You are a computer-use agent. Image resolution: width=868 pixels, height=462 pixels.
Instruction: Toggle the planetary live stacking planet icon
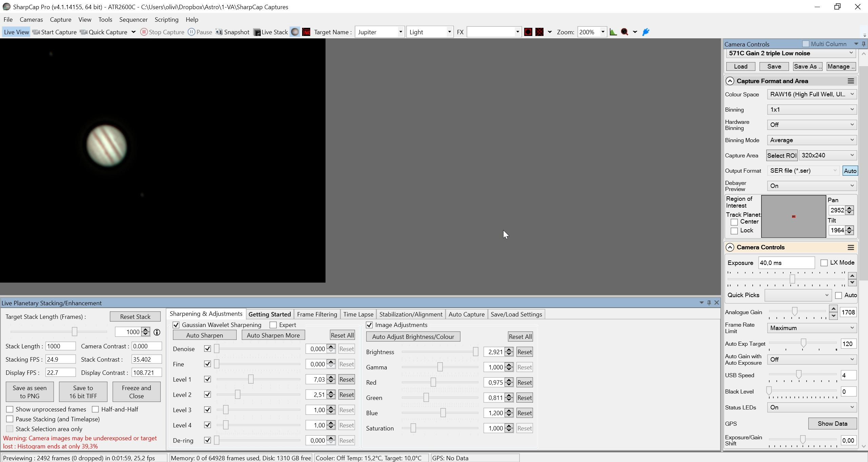tap(295, 32)
